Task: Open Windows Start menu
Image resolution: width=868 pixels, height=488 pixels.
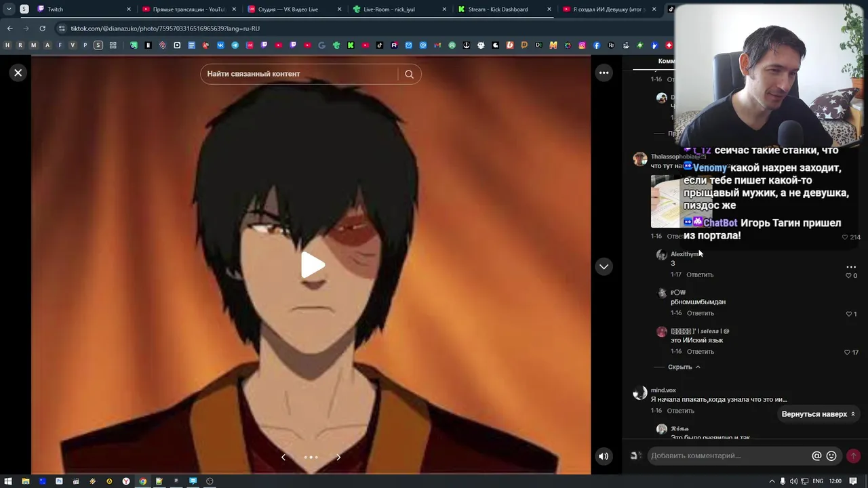Action: tap(8, 481)
